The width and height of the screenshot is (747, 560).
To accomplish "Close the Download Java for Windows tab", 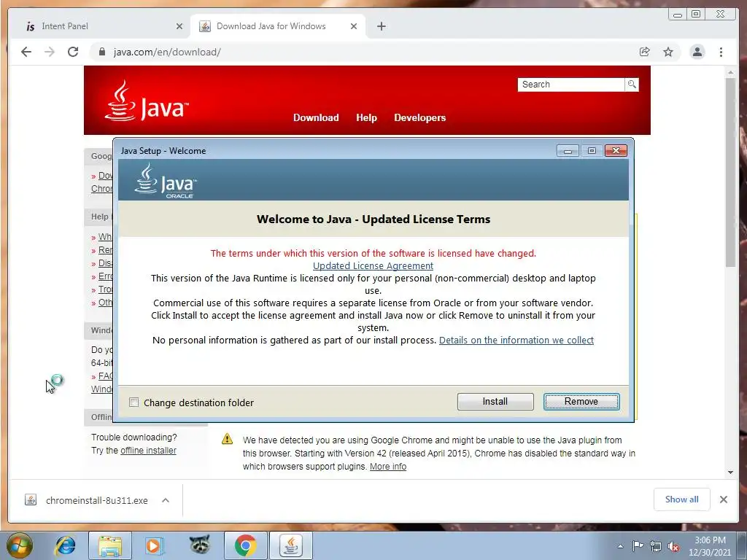I will pyautogui.click(x=354, y=26).
